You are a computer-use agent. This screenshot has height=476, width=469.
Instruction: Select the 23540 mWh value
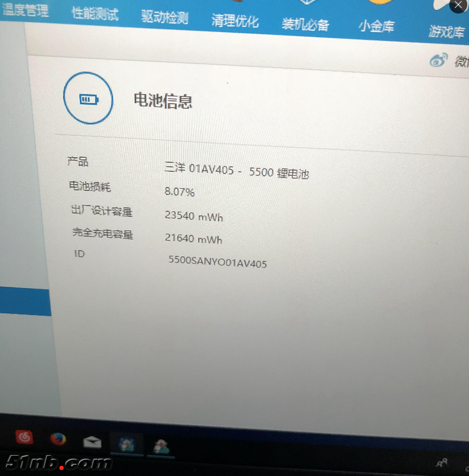(194, 216)
